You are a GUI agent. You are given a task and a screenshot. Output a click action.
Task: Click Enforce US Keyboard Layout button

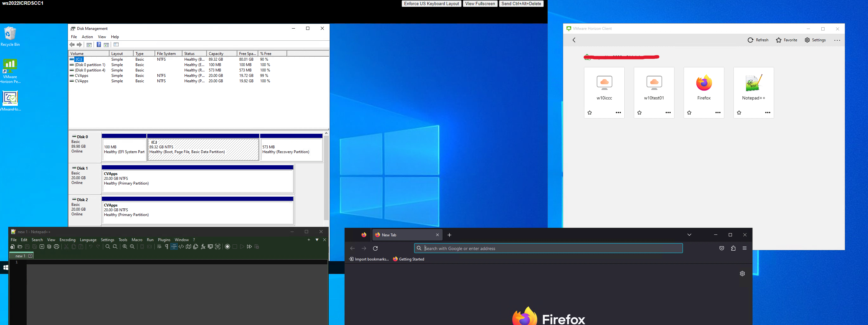431,4
